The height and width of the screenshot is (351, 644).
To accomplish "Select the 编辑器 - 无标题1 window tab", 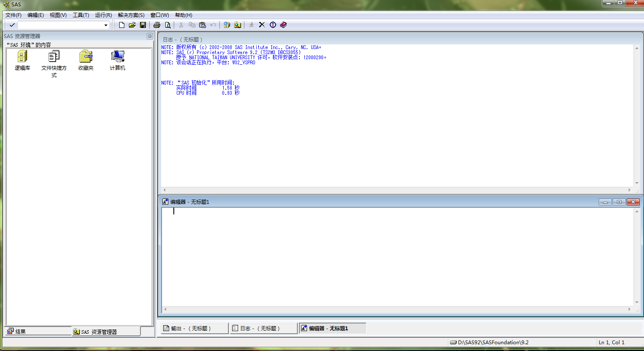I will [332, 328].
